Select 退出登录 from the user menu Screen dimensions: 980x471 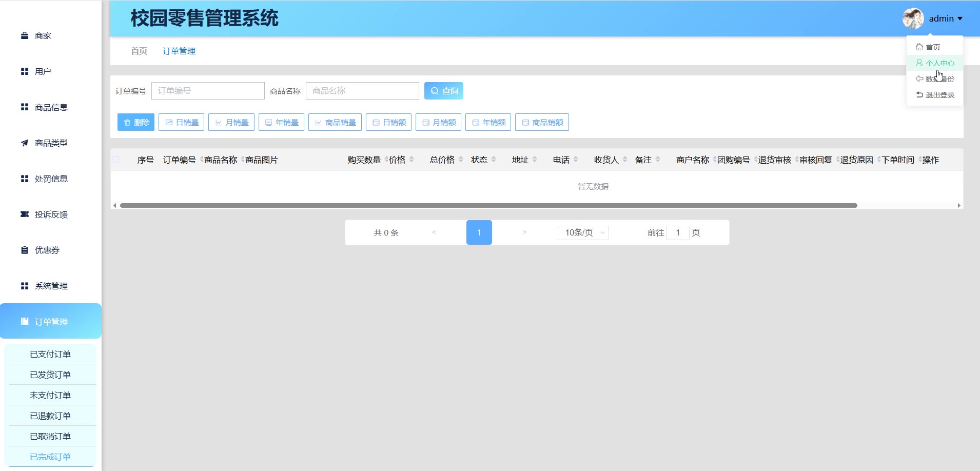click(935, 95)
